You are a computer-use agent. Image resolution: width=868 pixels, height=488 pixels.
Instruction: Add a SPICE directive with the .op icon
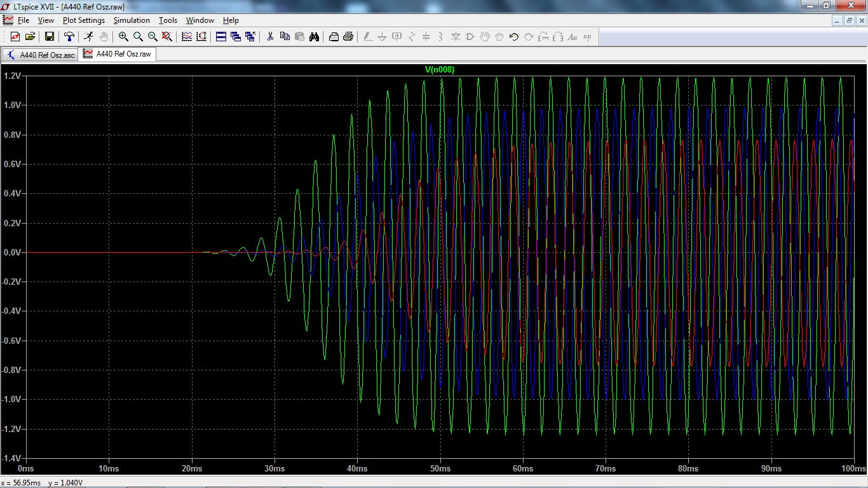[587, 36]
